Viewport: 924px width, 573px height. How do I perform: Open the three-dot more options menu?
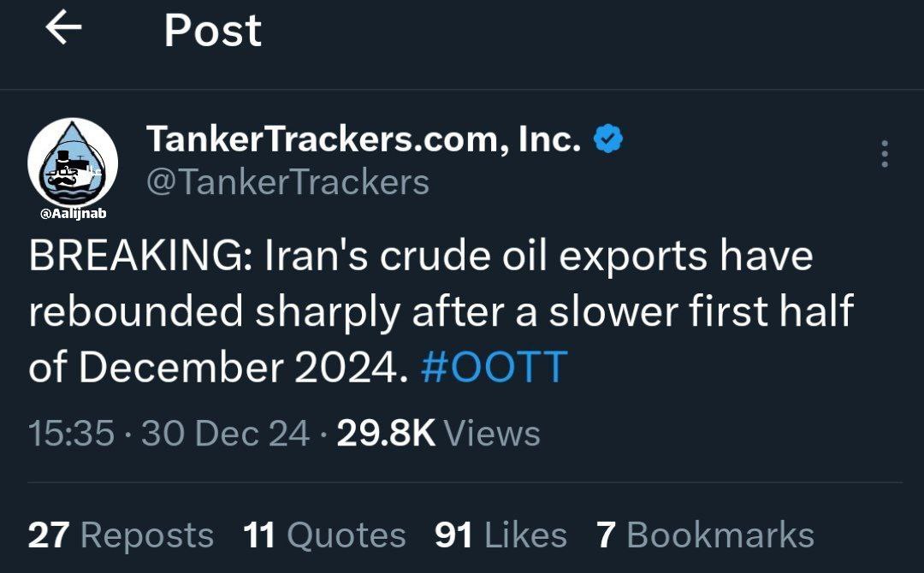(884, 154)
